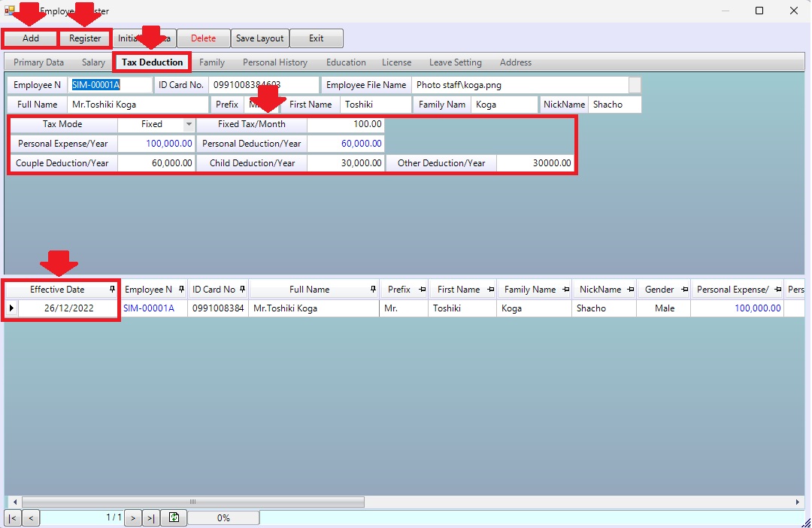Go to the previous record
The image size is (812, 528).
pyautogui.click(x=31, y=517)
